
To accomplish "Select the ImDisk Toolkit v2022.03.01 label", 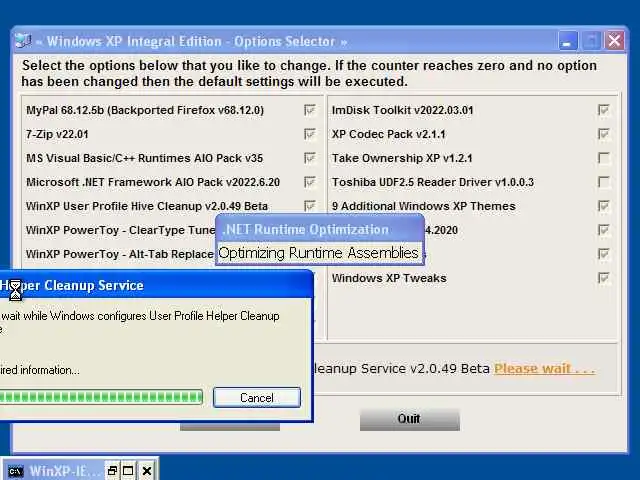I will point(402,110).
